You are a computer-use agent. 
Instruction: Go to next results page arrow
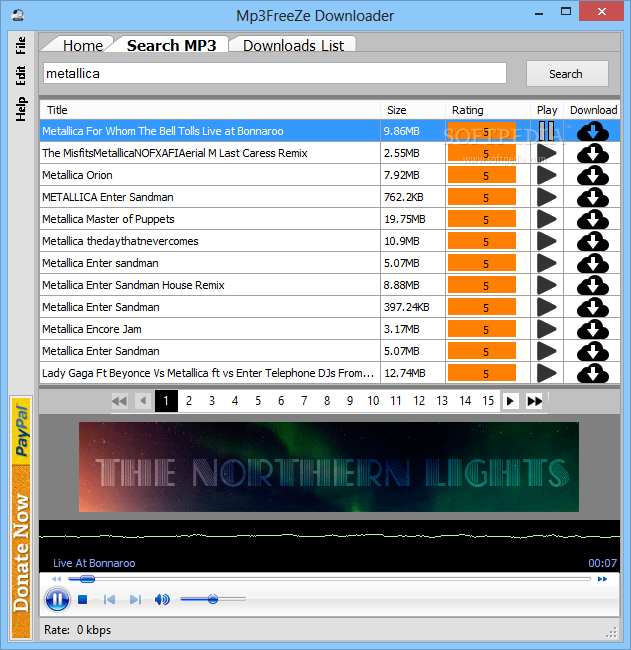point(510,401)
